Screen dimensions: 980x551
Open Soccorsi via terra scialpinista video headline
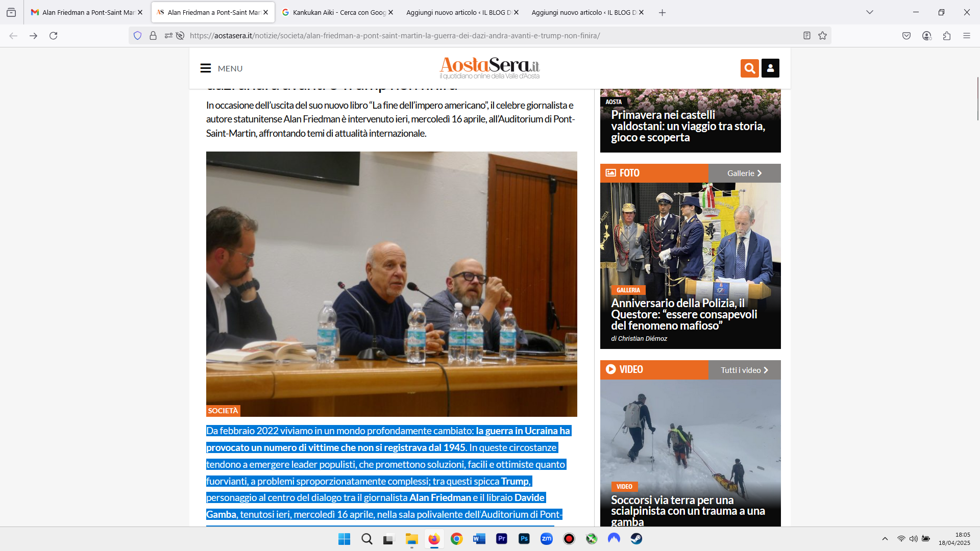[688, 510]
